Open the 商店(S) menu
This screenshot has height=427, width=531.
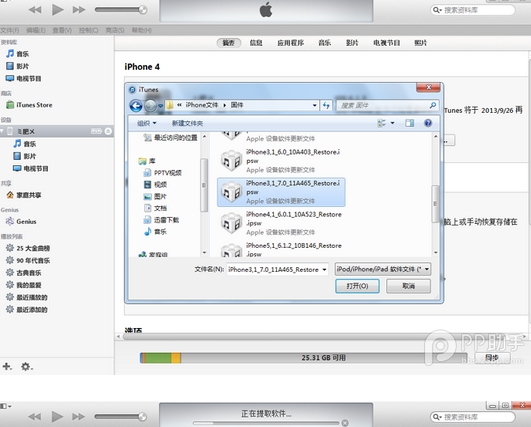(x=115, y=30)
